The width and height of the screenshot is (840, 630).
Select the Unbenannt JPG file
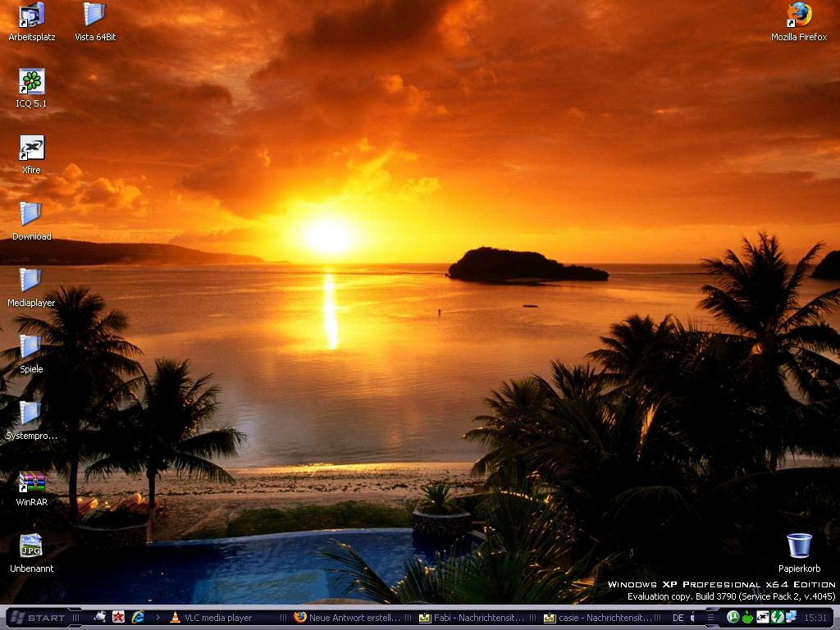coord(31,547)
